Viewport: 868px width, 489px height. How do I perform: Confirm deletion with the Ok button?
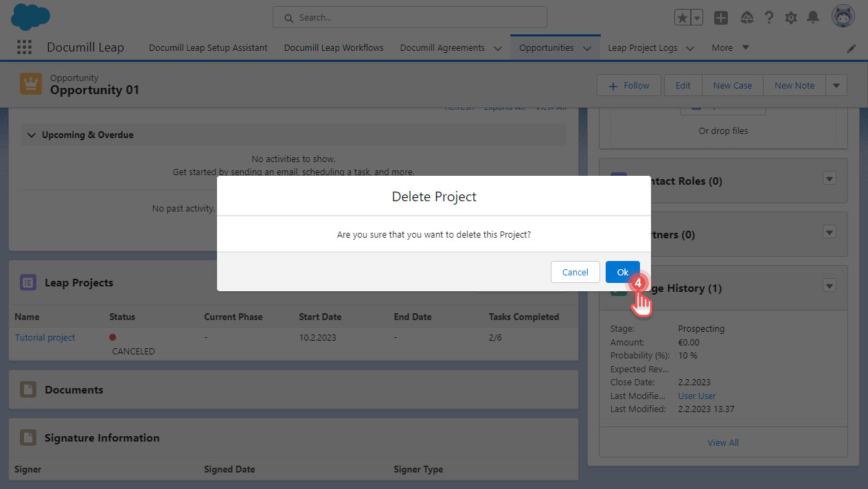point(622,271)
